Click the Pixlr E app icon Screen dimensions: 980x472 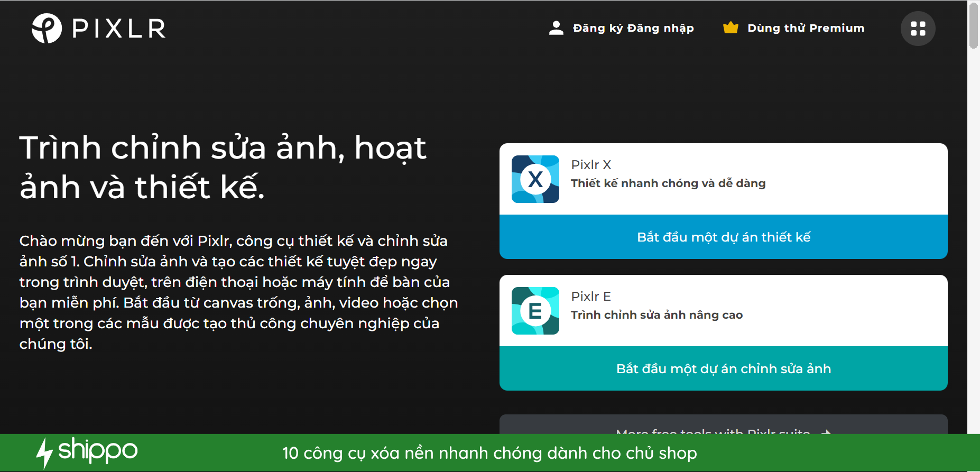535,311
